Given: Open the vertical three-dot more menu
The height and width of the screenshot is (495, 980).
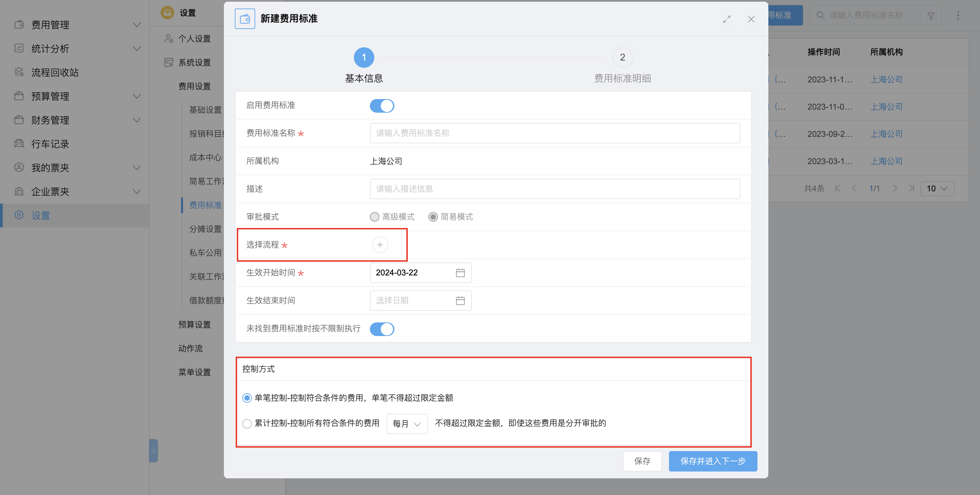Looking at the screenshot, I should [x=958, y=15].
